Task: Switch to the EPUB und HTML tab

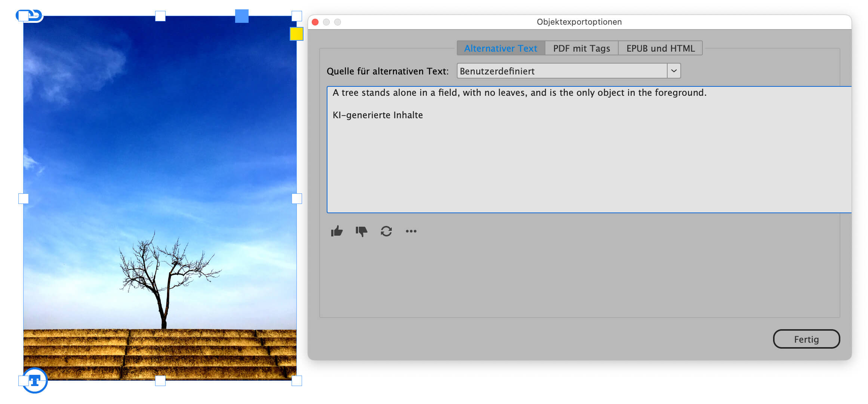Action: tap(660, 48)
